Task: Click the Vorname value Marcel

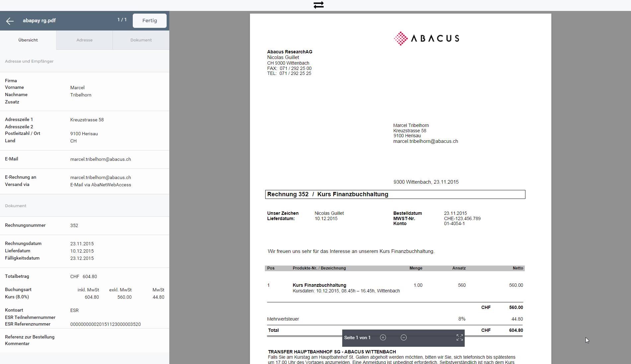Action: tap(77, 88)
